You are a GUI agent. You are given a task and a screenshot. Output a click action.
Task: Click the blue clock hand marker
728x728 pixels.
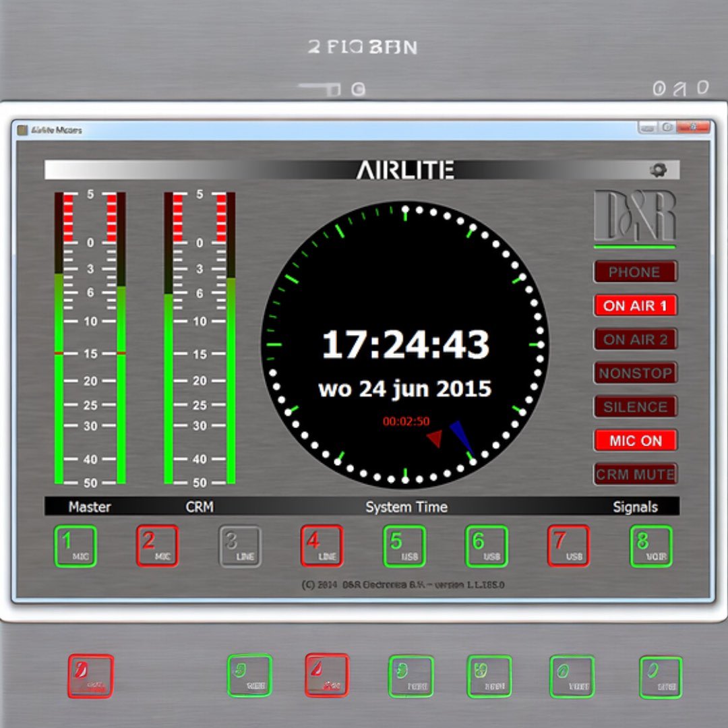(x=461, y=438)
